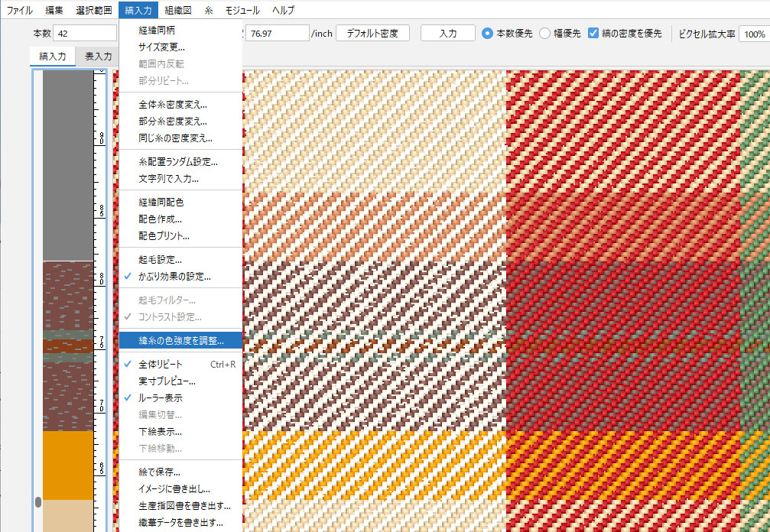The width and height of the screenshot is (770, 532).
Task: Click 配色プリント menu entry
Action: click(164, 236)
